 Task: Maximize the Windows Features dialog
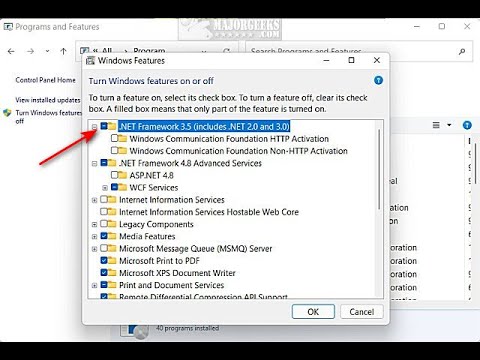(x=351, y=60)
